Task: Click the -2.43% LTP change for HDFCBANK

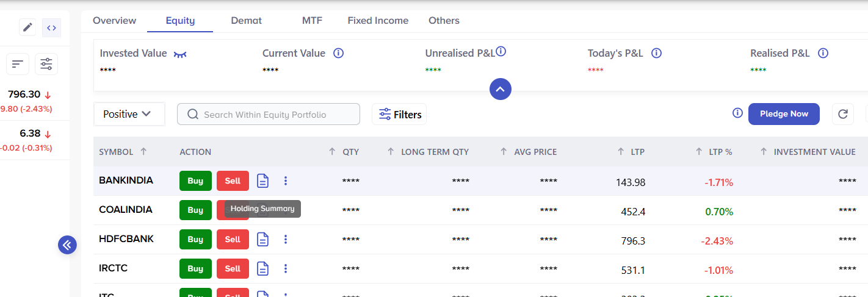Action: 717,241
